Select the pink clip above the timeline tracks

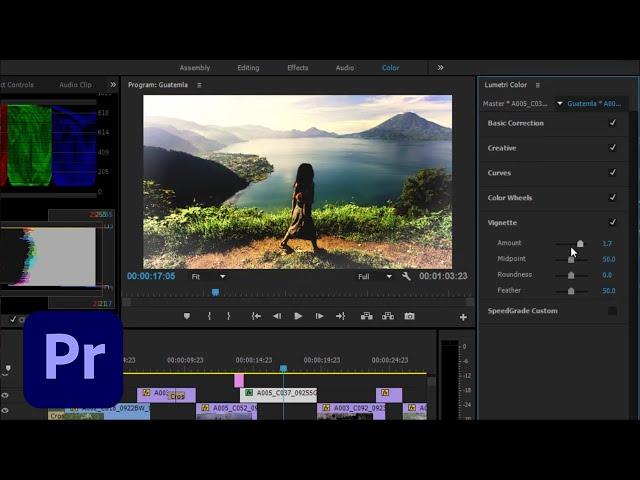239,380
